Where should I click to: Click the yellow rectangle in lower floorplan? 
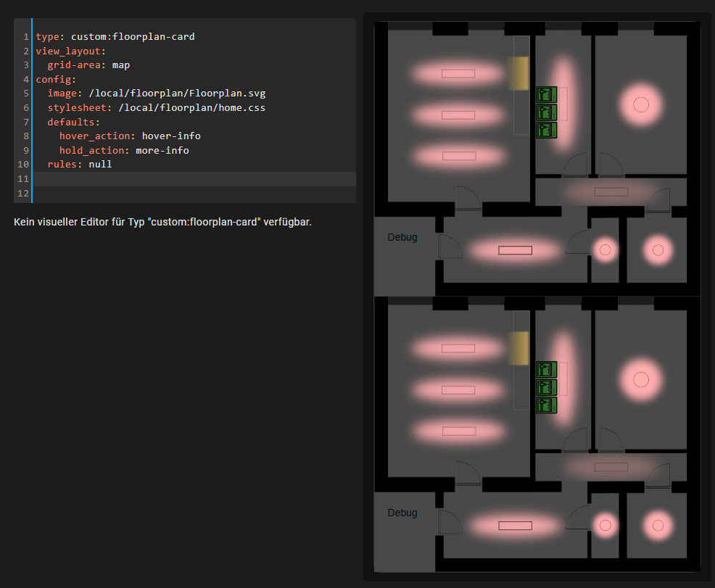[x=519, y=348]
